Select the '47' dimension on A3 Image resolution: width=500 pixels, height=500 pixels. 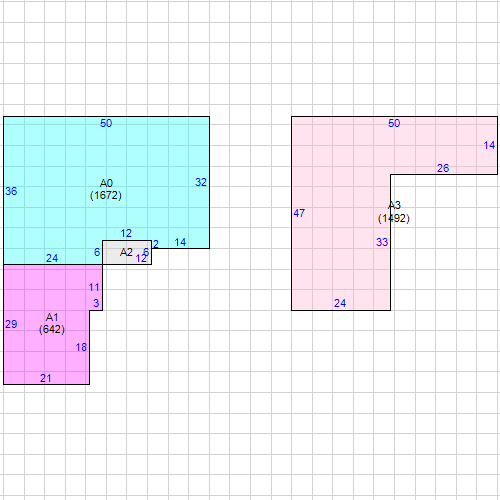tap(299, 213)
